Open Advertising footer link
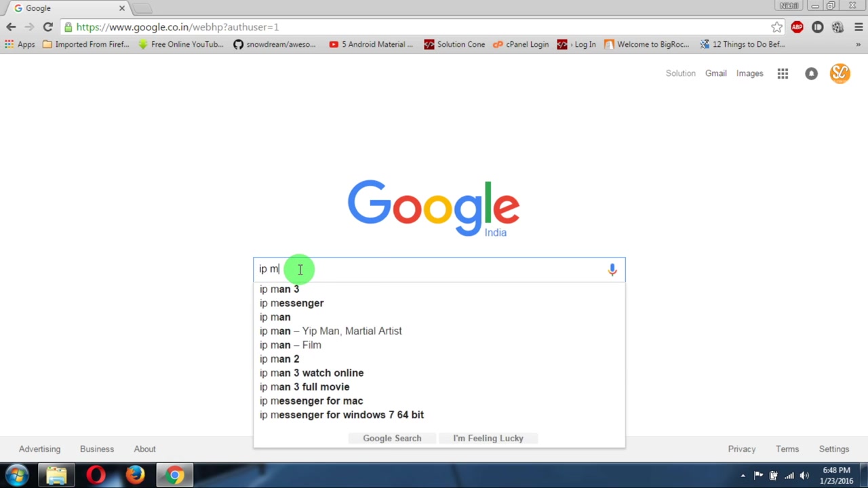Image resolution: width=868 pixels, height=488 pixels. pos(39,449)
